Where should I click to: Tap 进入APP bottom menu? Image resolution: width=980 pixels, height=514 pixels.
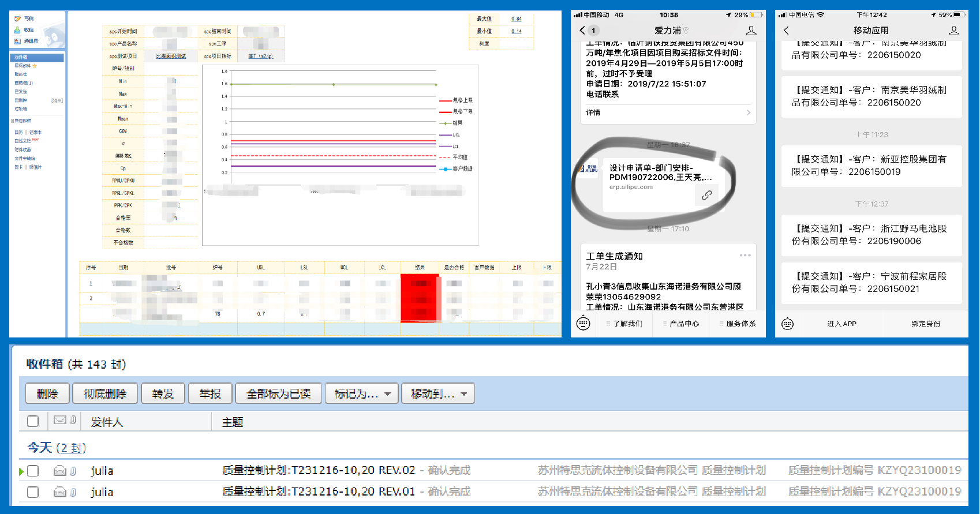click(841, 324)
